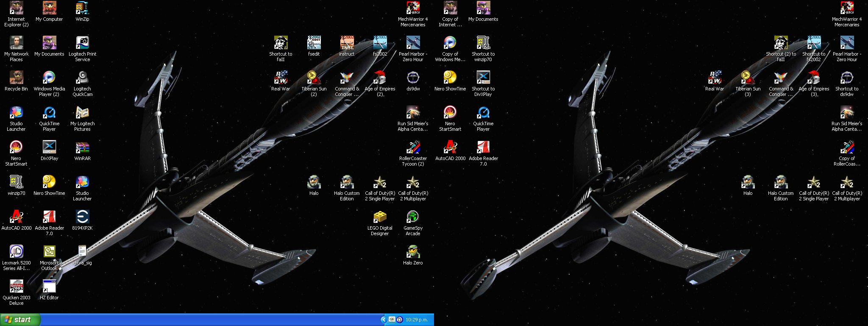Open My Network Places
Image resolution: width=868 pixels, height=326 pixels.
pos(16,43)
